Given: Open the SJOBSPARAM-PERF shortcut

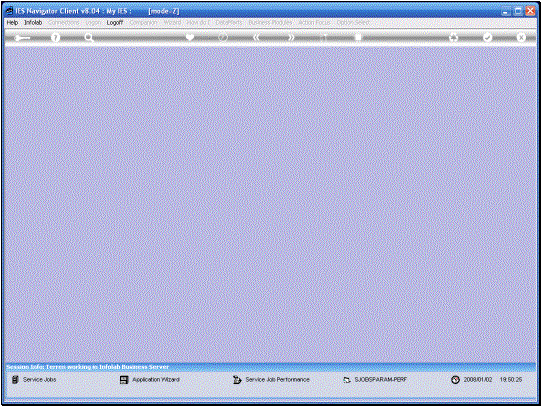Looking at the screenshot, I should [375, 379].
